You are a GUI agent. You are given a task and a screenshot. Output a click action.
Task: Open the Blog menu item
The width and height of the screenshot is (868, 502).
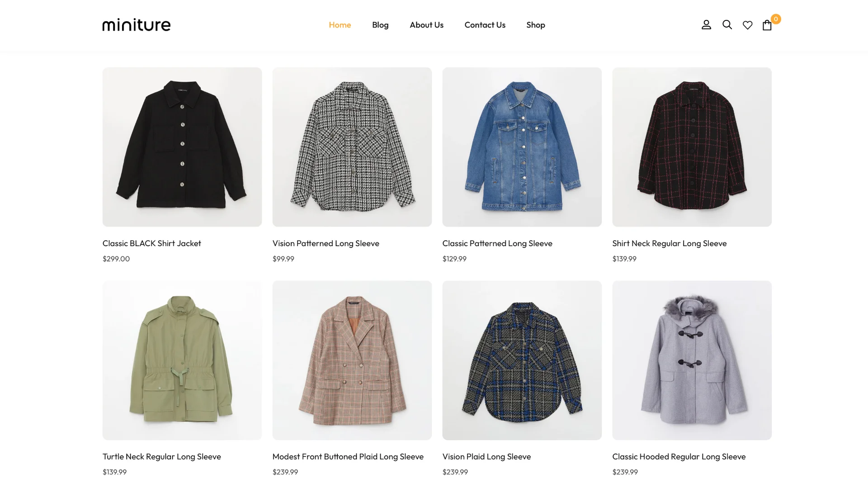click(380, 25)
